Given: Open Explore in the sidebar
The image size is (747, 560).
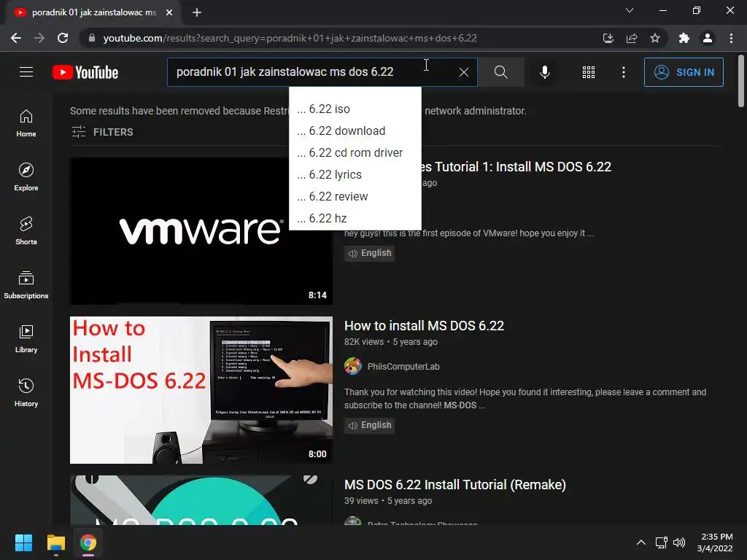Looking at the screenshot, I should tap(26, 177).
